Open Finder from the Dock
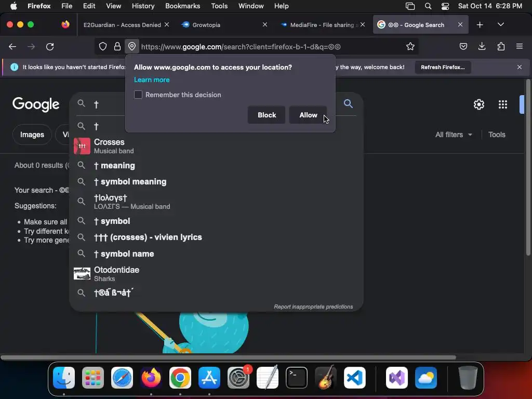Image resolution: width=532 pixels, height=399 pixels. click(x=64, y=378)
